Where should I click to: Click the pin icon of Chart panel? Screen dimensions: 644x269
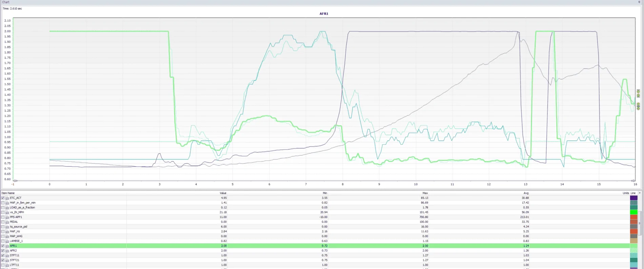tap(639, 2)
